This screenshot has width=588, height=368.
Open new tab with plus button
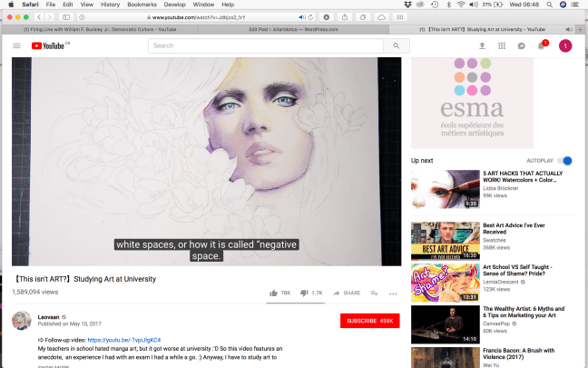tap(580, 29)
